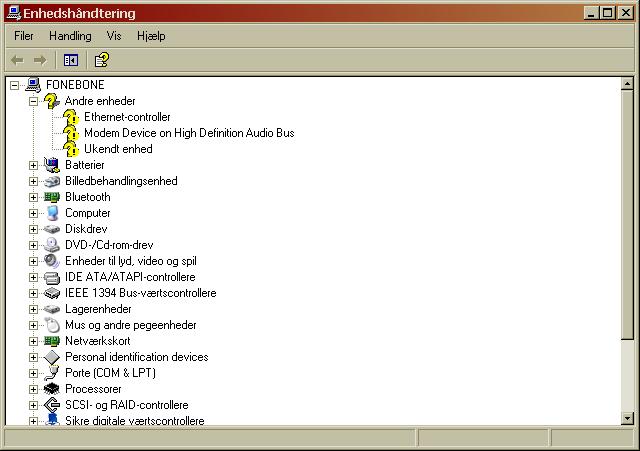Click the Ethernet-controller warning icon
Viewport: 640px width, 451px height.
tap(71, 117)
